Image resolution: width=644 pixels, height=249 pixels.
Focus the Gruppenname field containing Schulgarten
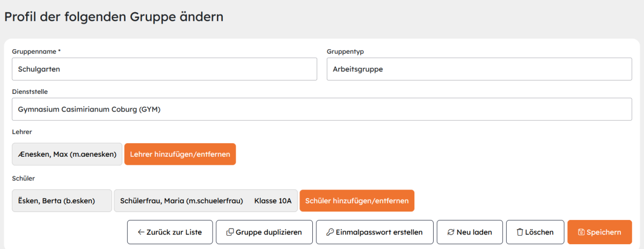click(x=164, y=69)
